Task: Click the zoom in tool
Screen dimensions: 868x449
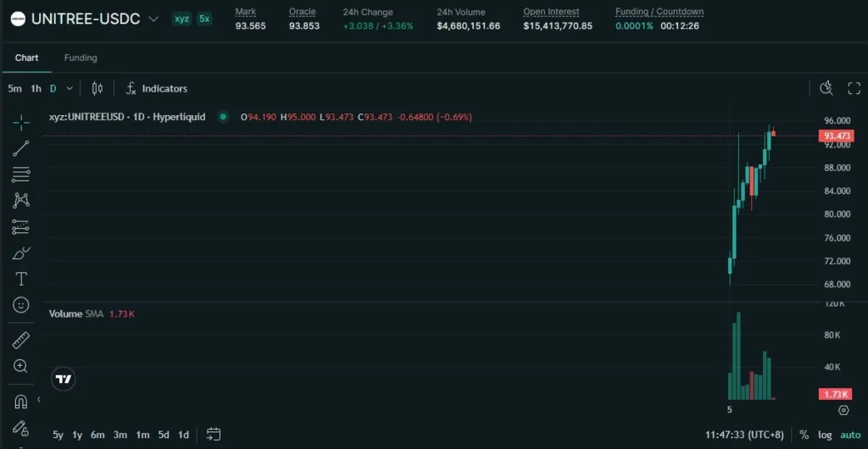Action: click(21, 366)
